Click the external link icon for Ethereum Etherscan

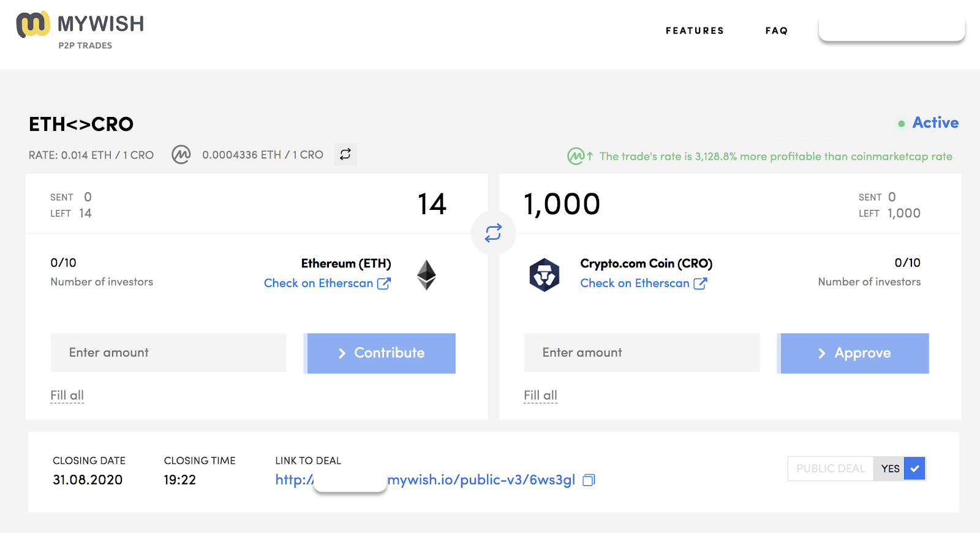[x=384, y=283]
